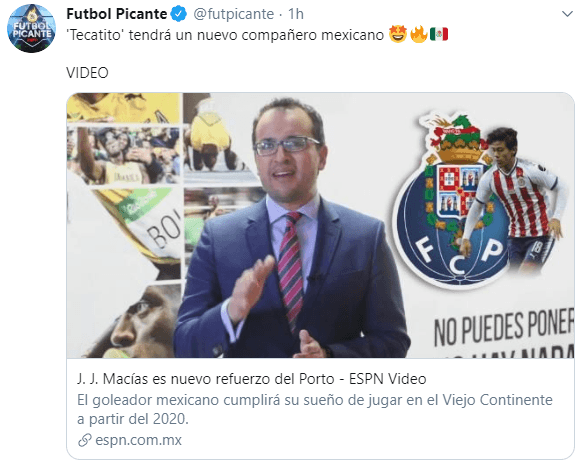Click the link chain icon beside espn.com.mx
This screenshot has width=582, height=467.
[x=85, y=440]
